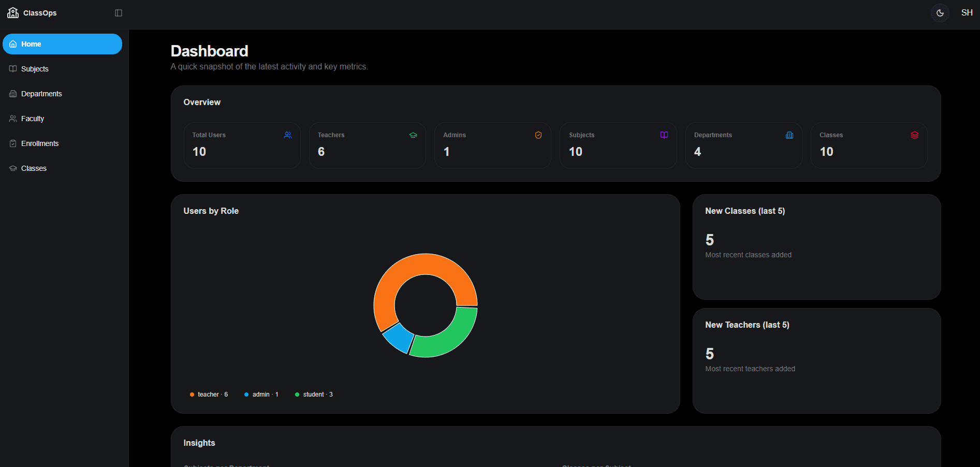
Task: Open the SH user avatar menu
Action: (967, 13)
